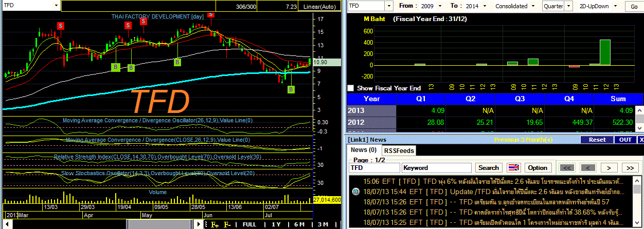Go to previous news page (<)

(x=588, y=168)
